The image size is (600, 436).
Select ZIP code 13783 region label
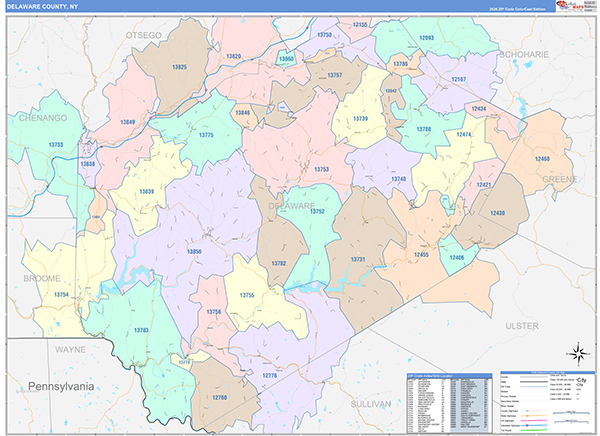tap(141, 329)
